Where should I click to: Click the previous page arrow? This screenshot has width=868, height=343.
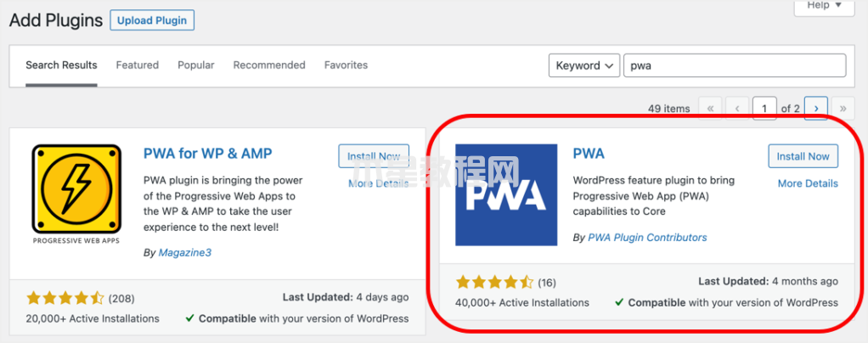[x=737, y=109]
